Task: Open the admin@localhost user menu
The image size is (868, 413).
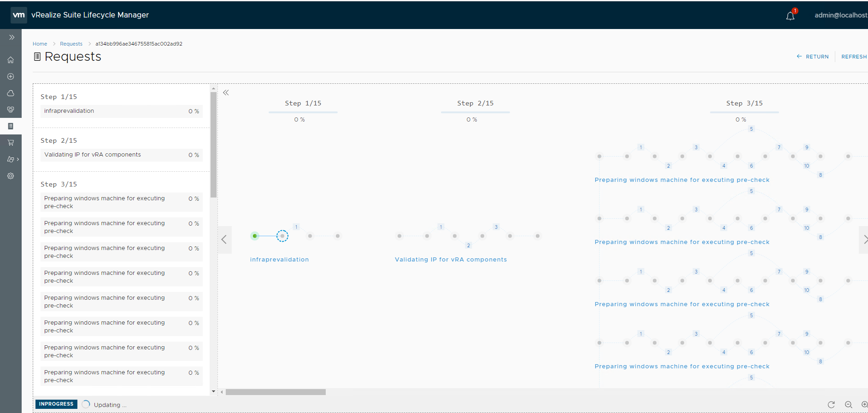Action: point(841,15)
